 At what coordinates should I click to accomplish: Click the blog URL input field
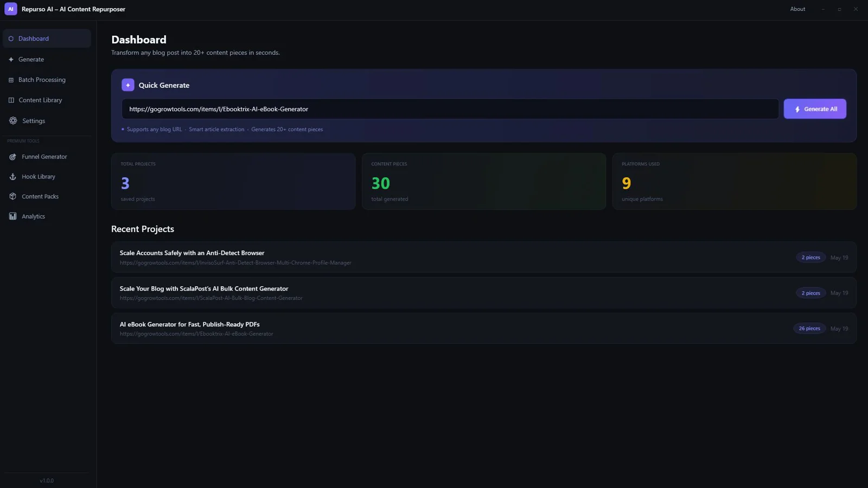coord(450,109)
